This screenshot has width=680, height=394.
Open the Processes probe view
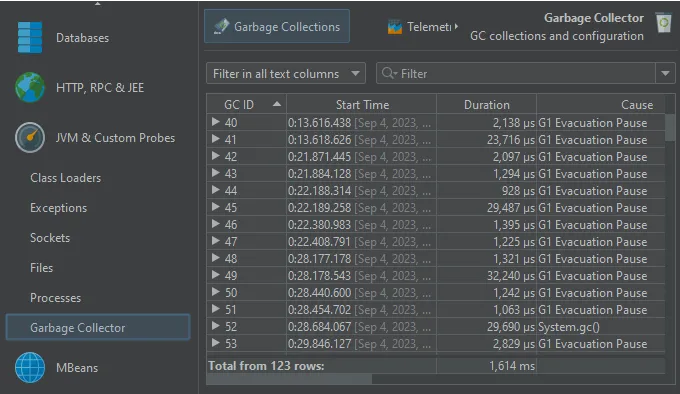point(56,298)
